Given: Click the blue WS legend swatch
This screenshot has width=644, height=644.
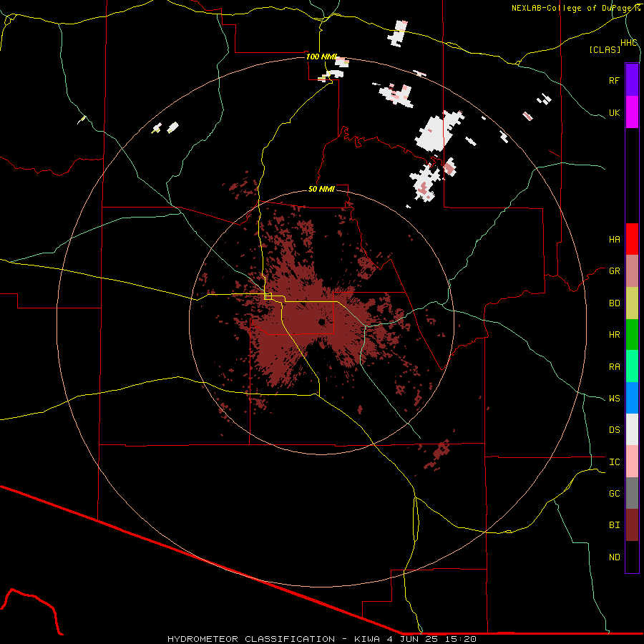Looking at the screenshot, I should 632,398.
